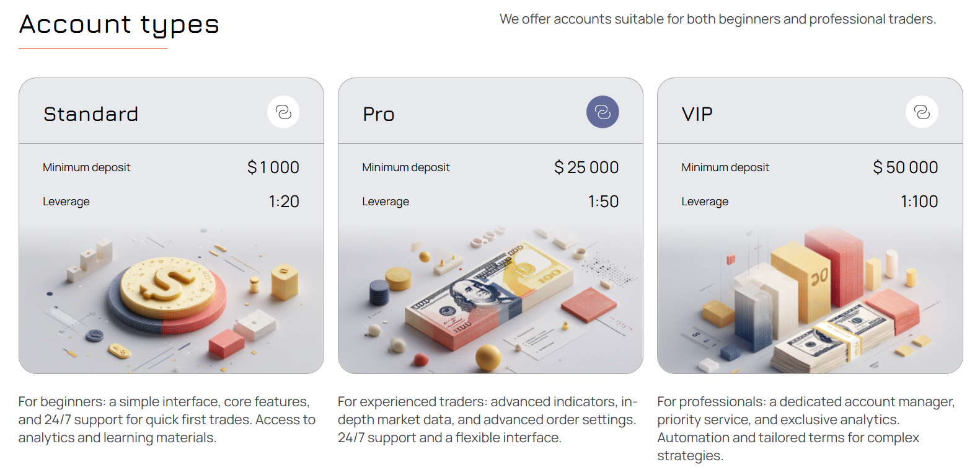Click the Standard "For beginners" description text
Image resolution: width=980 pixels, height=467 pixels.
click(x=167, y=420)
